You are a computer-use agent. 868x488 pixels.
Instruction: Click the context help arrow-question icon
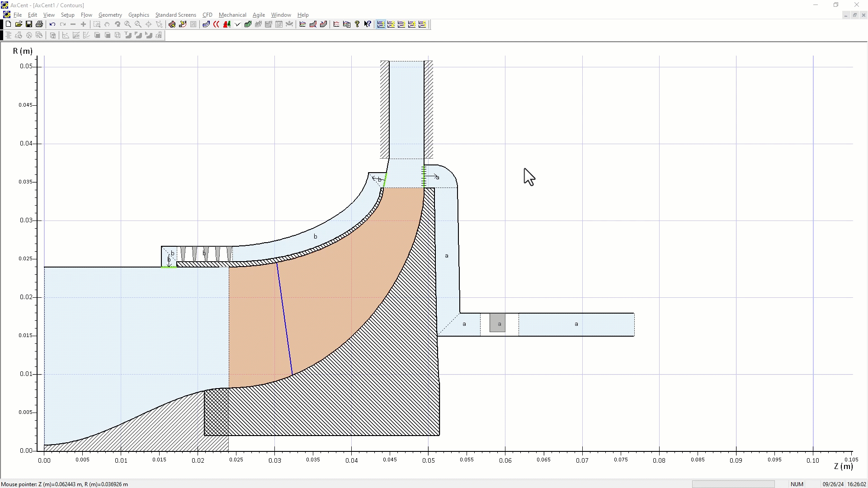tap(368, 24)
